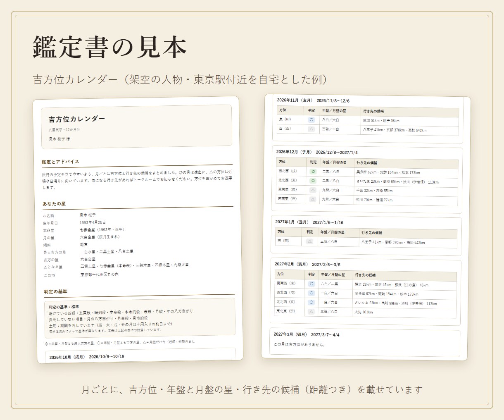
Task: Open the right sample page of monthly tables
Action: (366, 227)
